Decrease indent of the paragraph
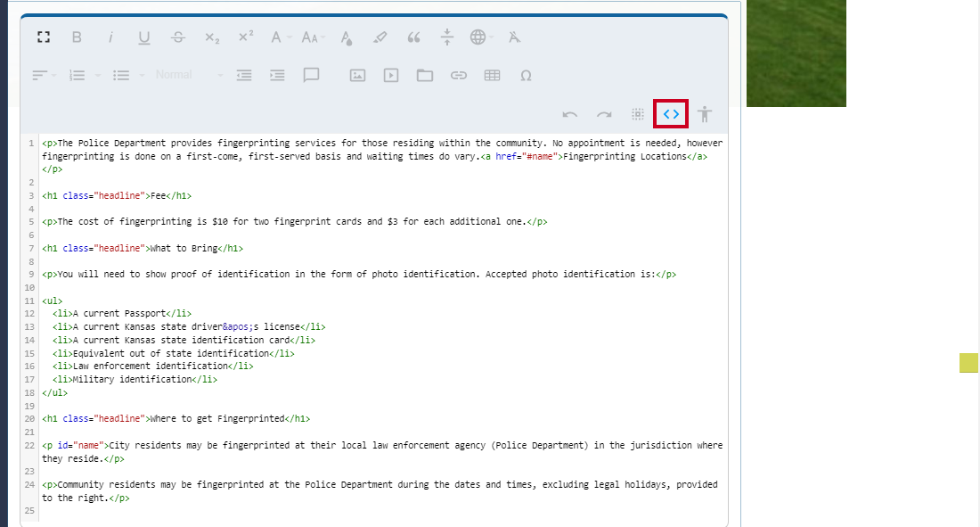This screenshot has height=527, width=980. point(244,75)
